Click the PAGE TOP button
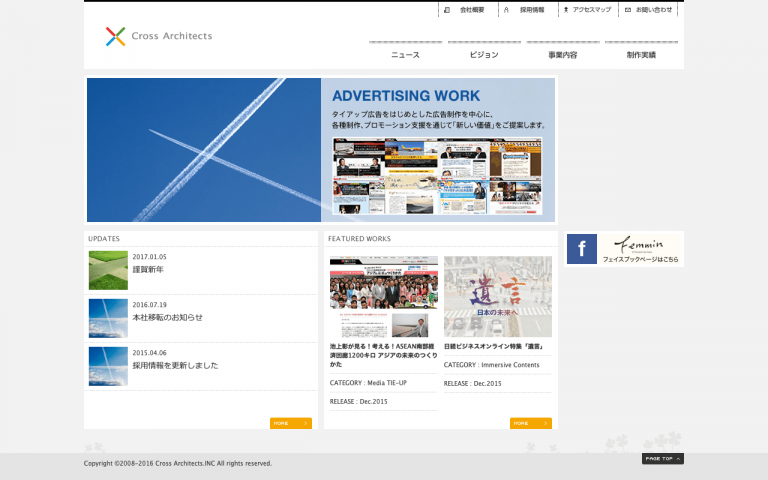 pyautogui.click(x=663, y=459)
